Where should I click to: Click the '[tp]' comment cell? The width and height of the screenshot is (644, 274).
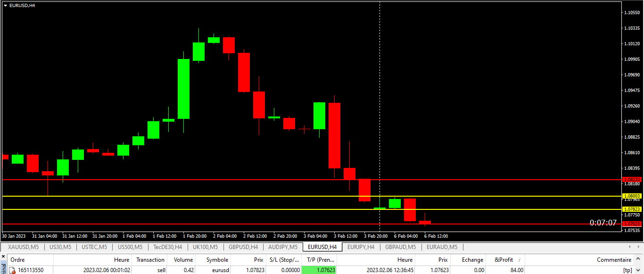point(627,270)
